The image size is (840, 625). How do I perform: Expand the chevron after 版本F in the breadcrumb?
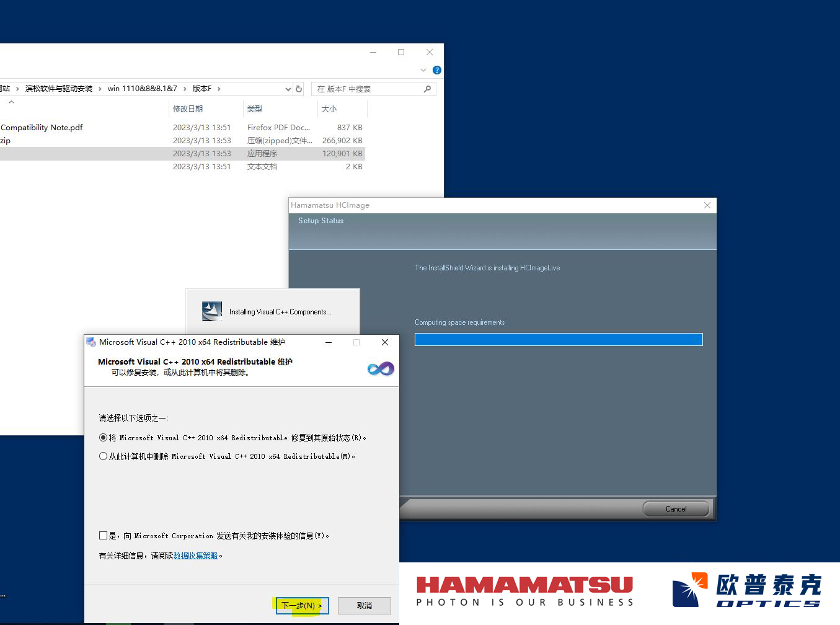219,89
